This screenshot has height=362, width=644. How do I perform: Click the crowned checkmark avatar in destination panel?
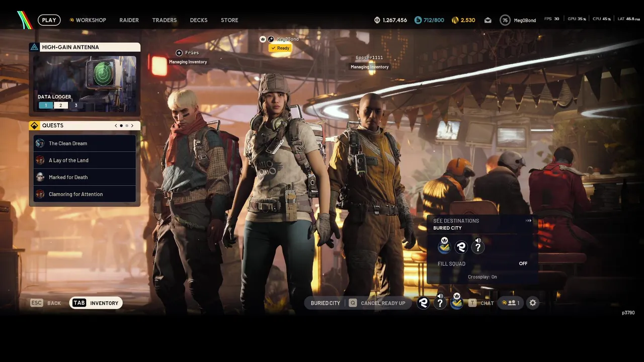coord(444,246)
